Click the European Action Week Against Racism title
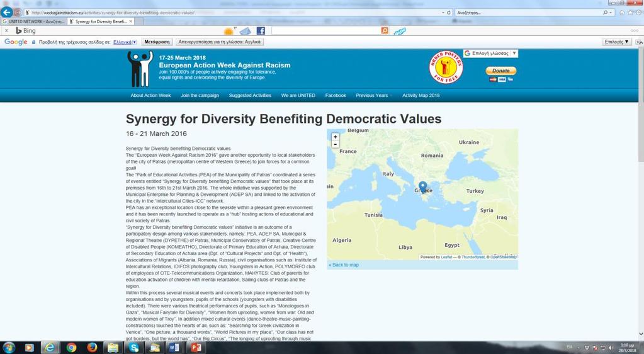644x354 pixels. 225,65
